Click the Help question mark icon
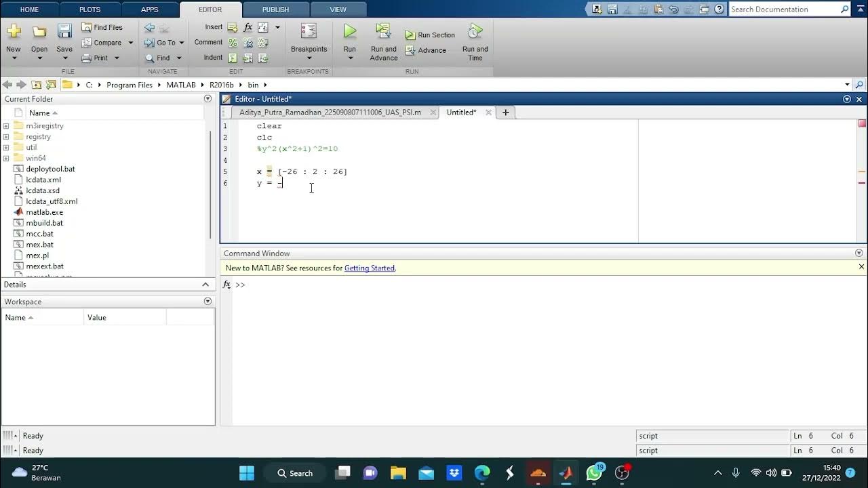The height and width of the screenshot is (488, 868). pyautogui.click(x=718, y=9)
